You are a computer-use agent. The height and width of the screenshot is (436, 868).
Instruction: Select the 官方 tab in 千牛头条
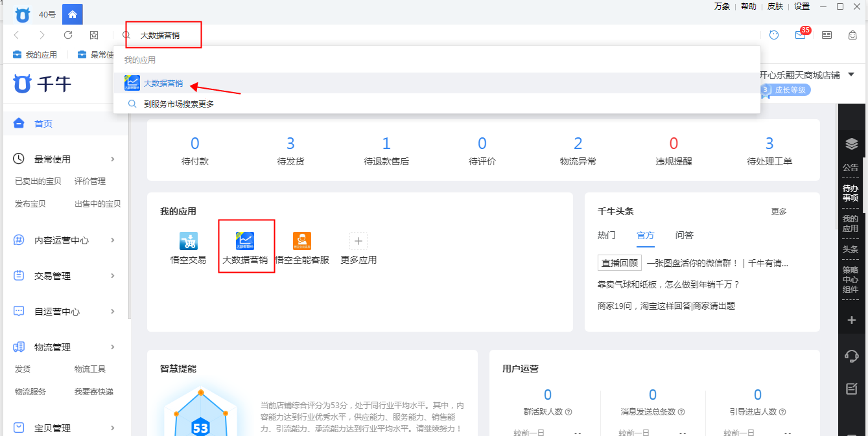point(646,235)
